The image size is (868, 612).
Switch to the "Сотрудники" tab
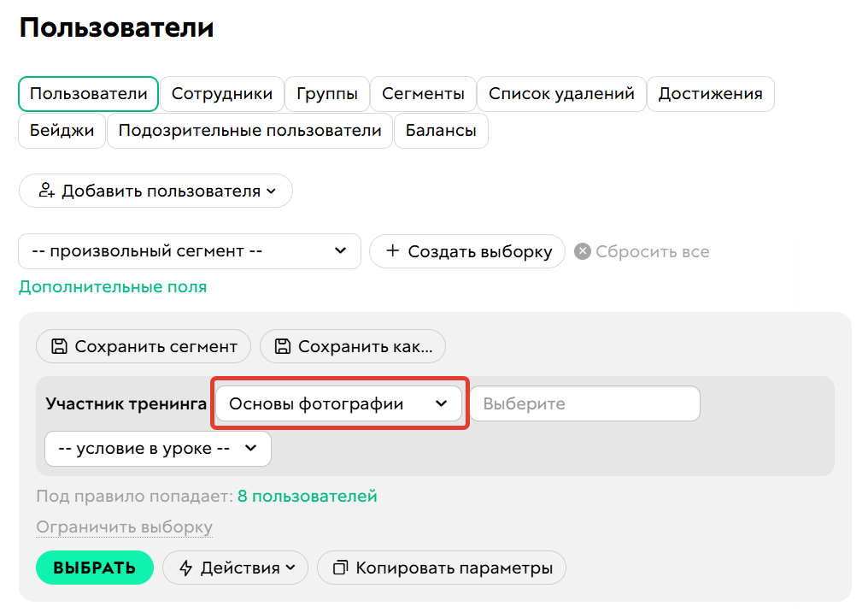[222, 93]
